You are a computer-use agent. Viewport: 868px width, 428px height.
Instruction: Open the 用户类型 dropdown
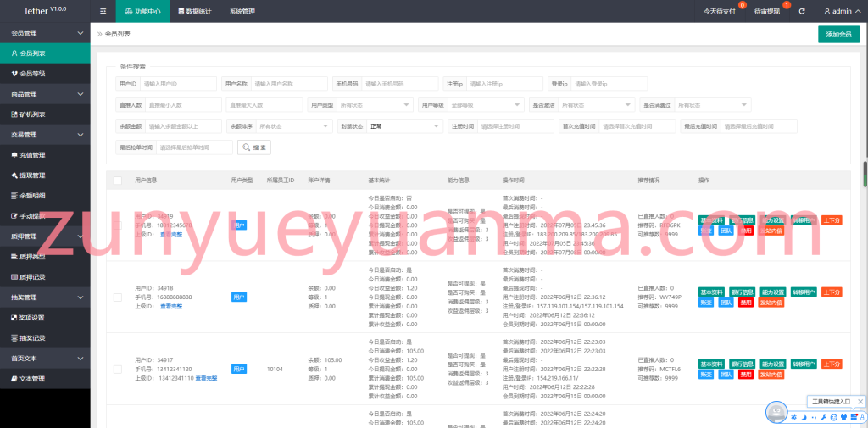[375, 104]
